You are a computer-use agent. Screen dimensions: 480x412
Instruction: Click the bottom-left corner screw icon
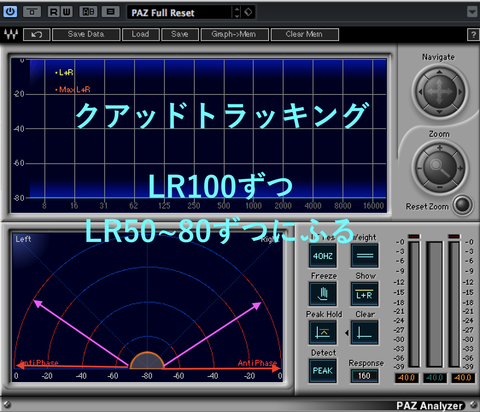click(x=7, y=405)
